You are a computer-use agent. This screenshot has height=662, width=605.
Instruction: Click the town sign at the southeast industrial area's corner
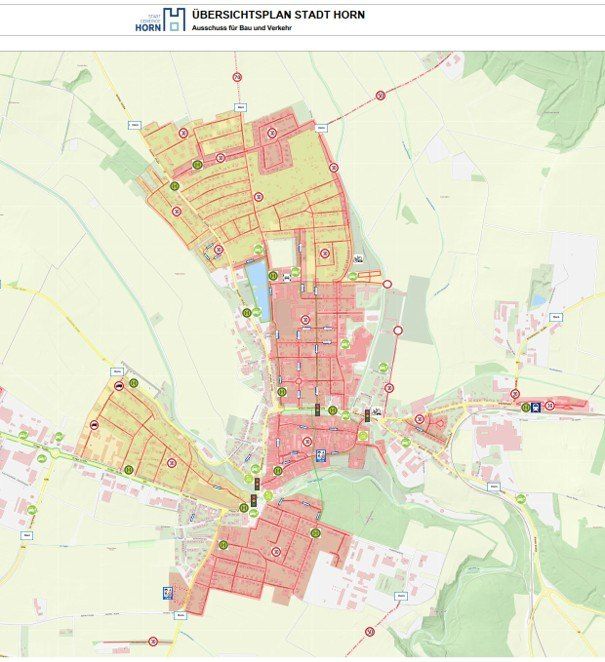tap(401, 596)
